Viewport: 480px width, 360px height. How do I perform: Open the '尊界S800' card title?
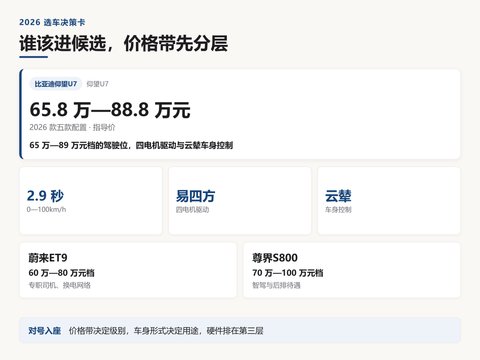[x=275, y=258]
